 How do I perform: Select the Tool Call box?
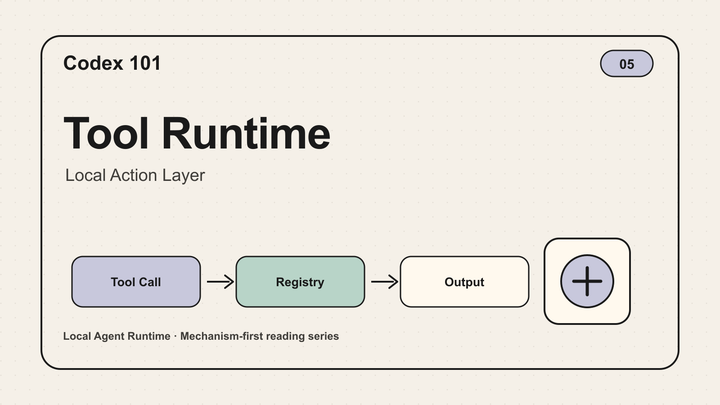(x=136, y=281)
